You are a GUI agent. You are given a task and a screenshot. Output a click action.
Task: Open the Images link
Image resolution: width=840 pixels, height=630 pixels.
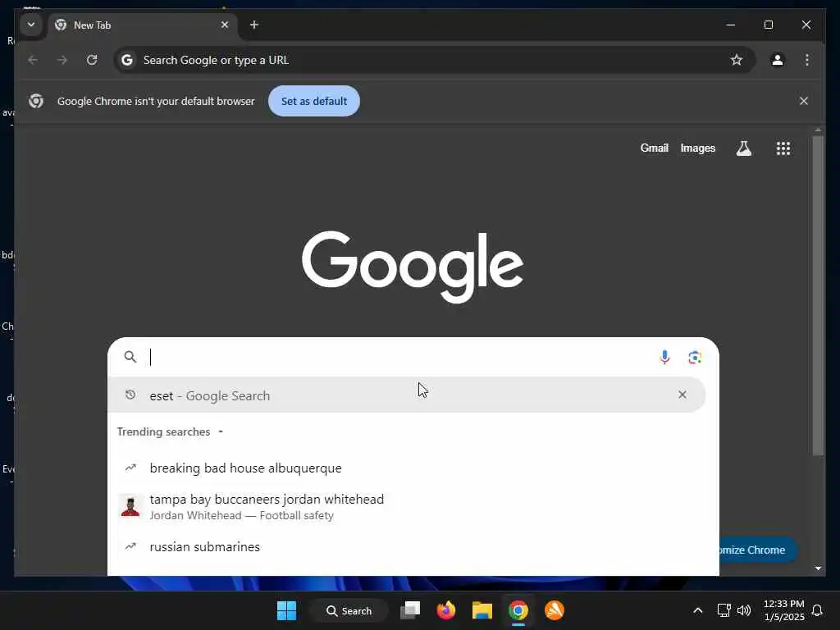coord(697,148)
